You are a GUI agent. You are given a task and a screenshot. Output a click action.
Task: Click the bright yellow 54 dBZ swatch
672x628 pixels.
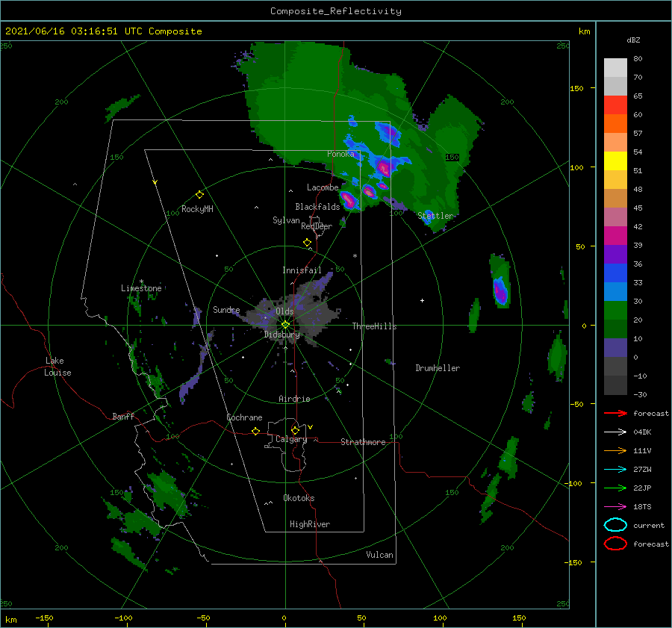coord(615,161)
